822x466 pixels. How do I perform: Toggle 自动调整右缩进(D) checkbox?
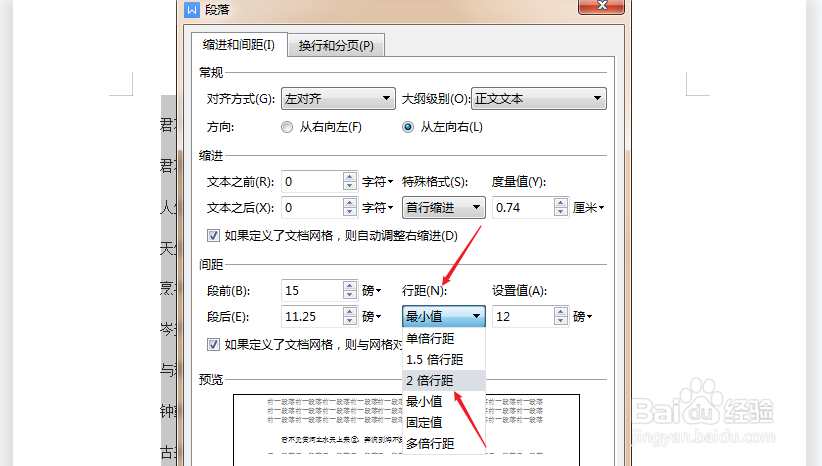[x=213, y=236]
